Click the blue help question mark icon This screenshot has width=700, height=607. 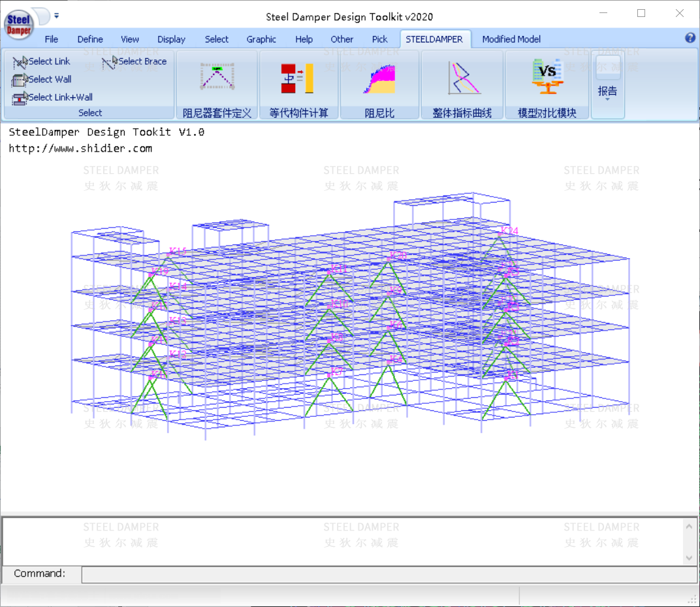point(690,38)
